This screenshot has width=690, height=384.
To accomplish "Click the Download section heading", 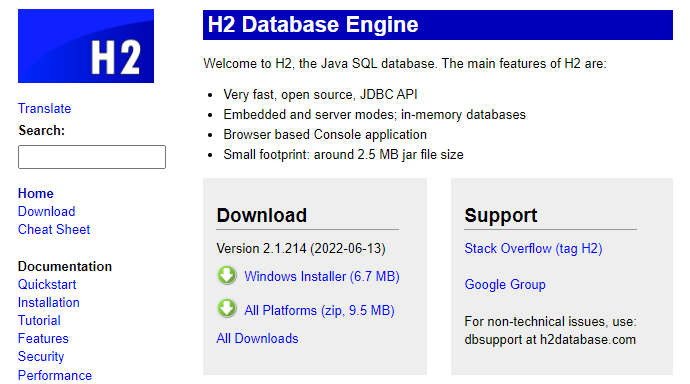I will pos(261,216).
